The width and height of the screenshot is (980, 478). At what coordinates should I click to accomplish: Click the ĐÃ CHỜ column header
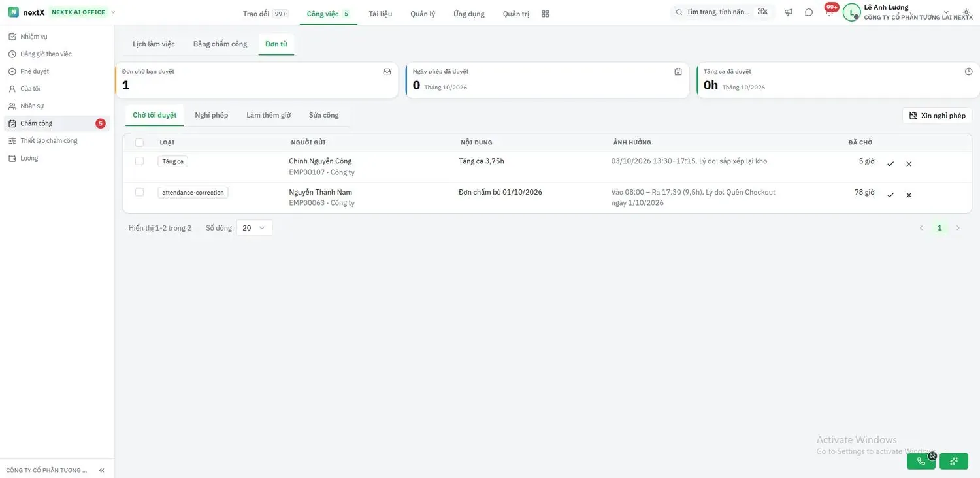860,142
